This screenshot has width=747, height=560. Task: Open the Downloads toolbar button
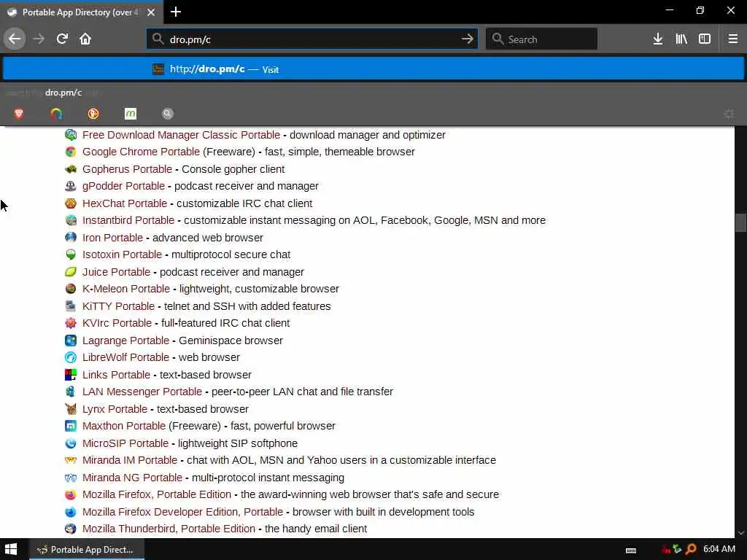pos(658,39)
